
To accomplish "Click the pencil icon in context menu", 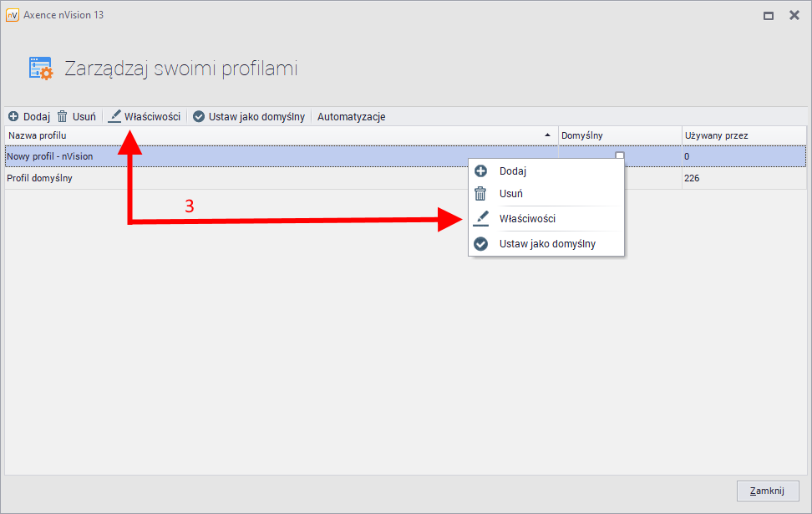I will click(480, 219).
